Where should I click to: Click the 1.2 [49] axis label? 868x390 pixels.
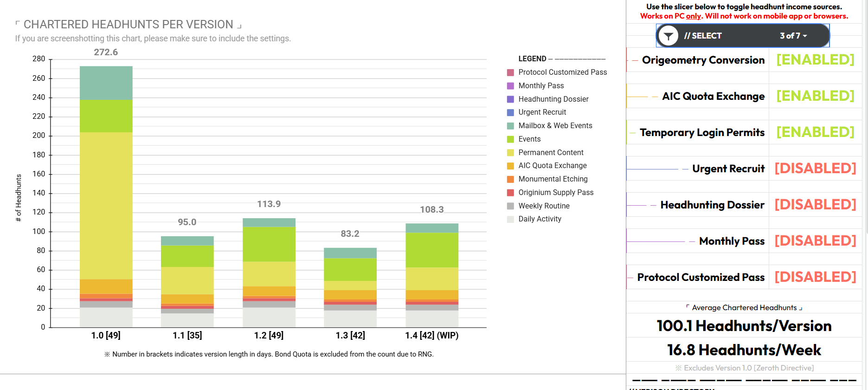pyautogui.click(x=269, y=335)
